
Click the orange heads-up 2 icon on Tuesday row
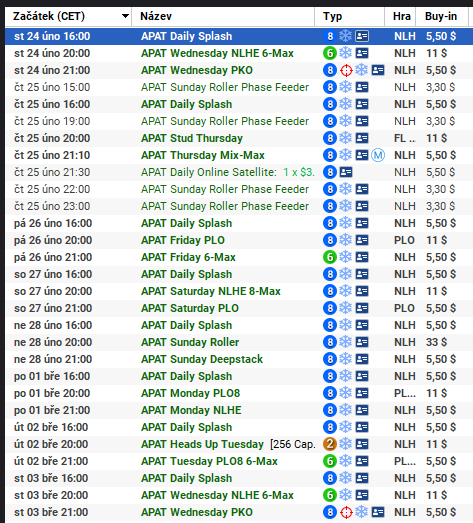(330, 444)
